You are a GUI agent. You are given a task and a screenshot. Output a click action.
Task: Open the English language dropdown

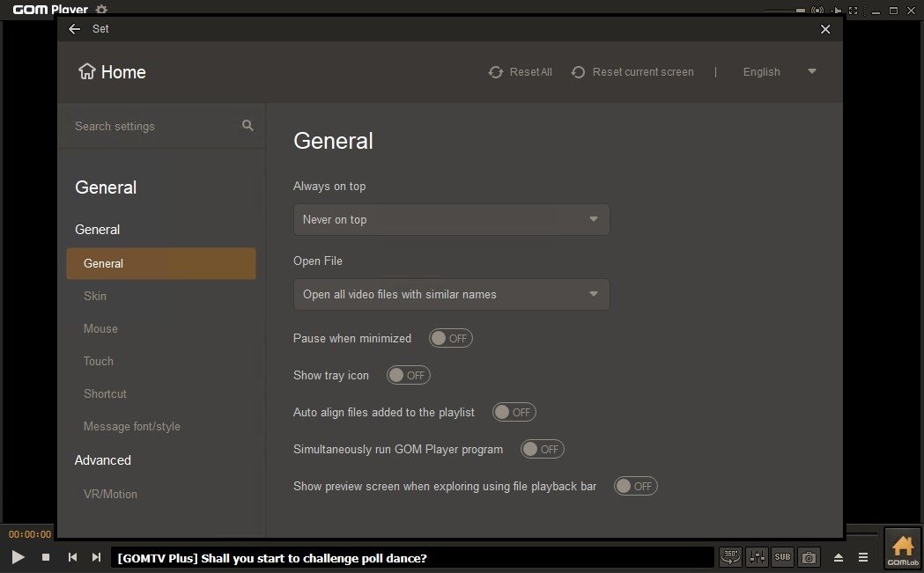[x=780, y=72]
